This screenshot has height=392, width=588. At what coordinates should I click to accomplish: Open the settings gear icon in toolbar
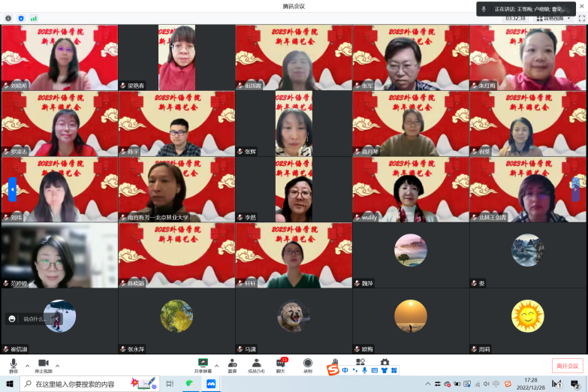(x=384, y=362)
